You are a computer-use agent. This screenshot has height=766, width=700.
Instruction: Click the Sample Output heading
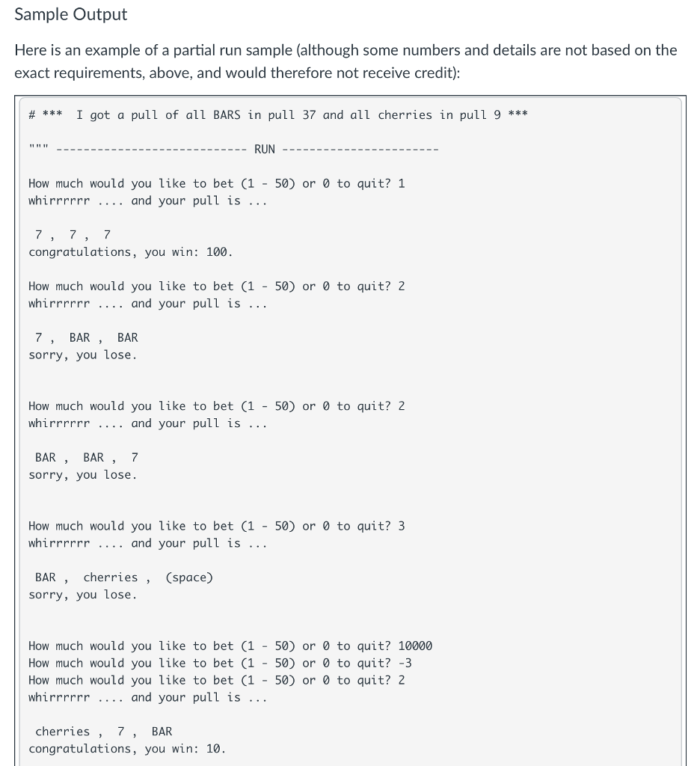(x=71, y=14)
